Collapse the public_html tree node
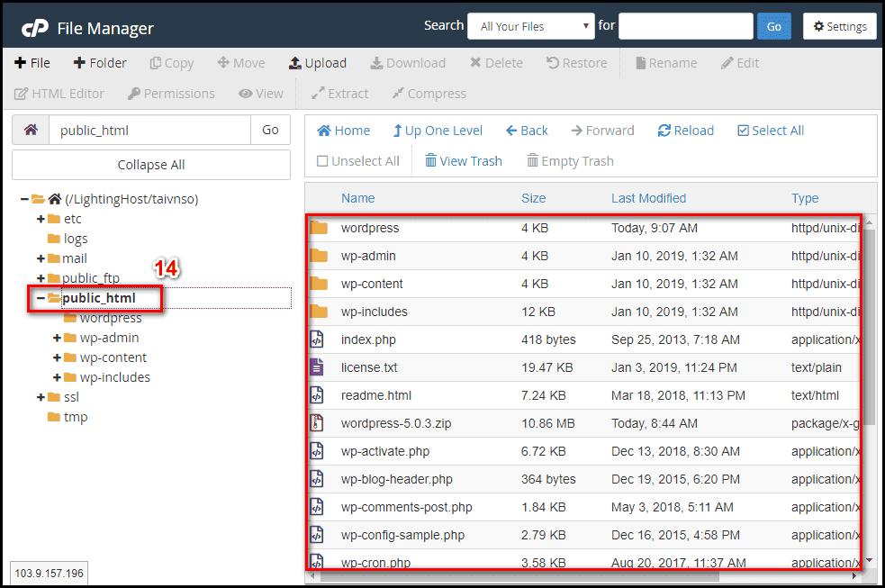The width and height of the screenshot is (885, 588). [x=41, y=298]
